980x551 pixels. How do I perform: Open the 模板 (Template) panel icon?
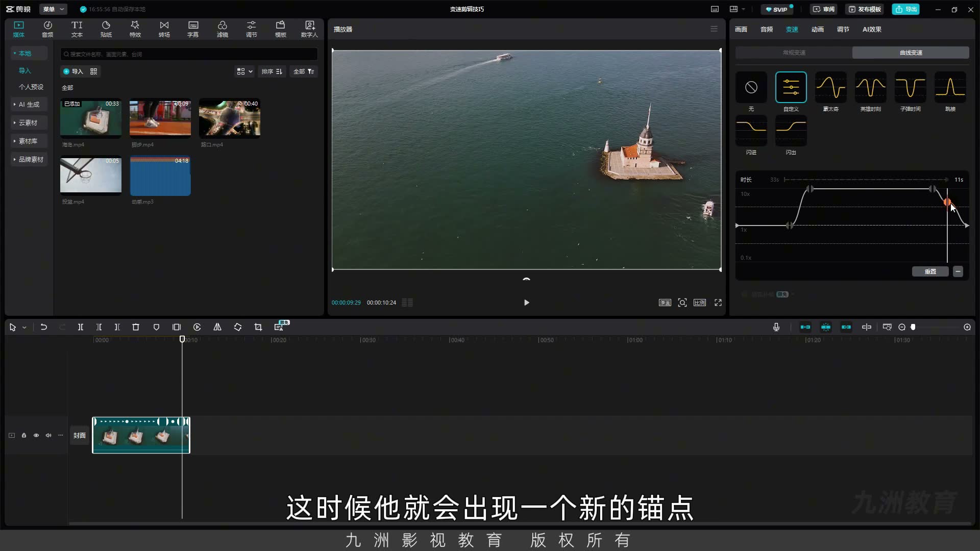pyautogui.click(x=280, y=29)
